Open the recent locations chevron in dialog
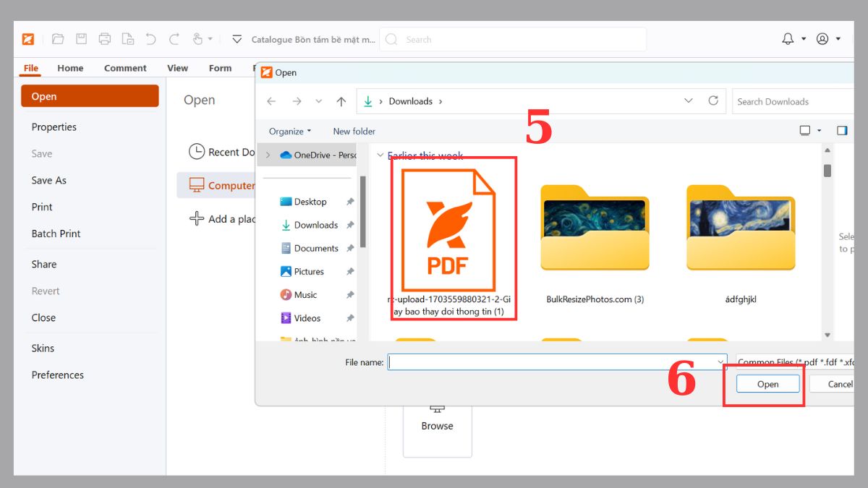Screen dimensions: 868x488 [319, 101]
